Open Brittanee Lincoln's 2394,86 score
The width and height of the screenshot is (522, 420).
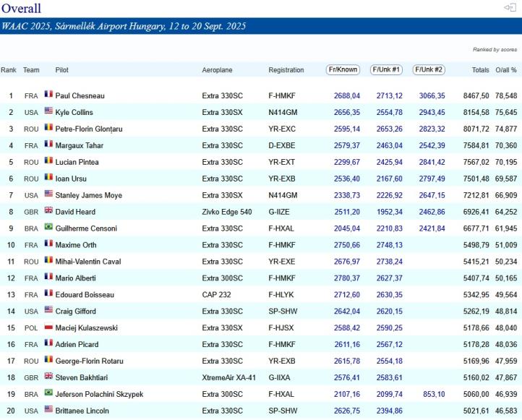click(x=389, y=411)
